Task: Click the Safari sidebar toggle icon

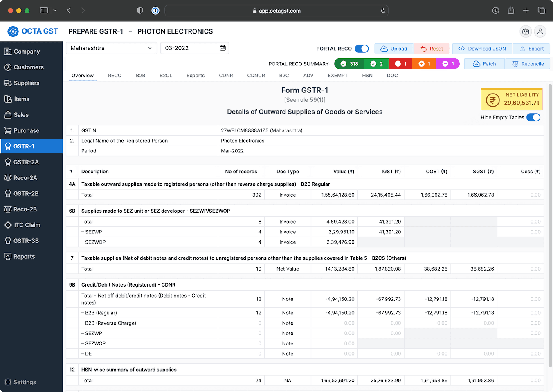Action: [x=44, y=11]
